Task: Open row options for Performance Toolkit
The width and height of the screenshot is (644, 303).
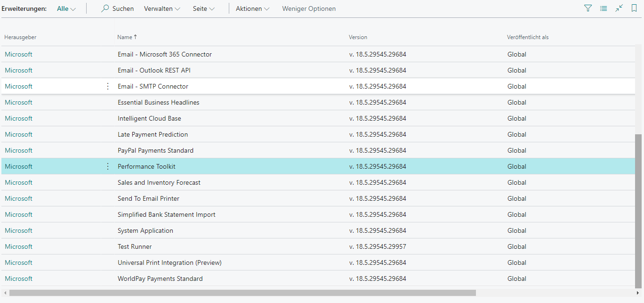Action: click(x=107, y=166)
